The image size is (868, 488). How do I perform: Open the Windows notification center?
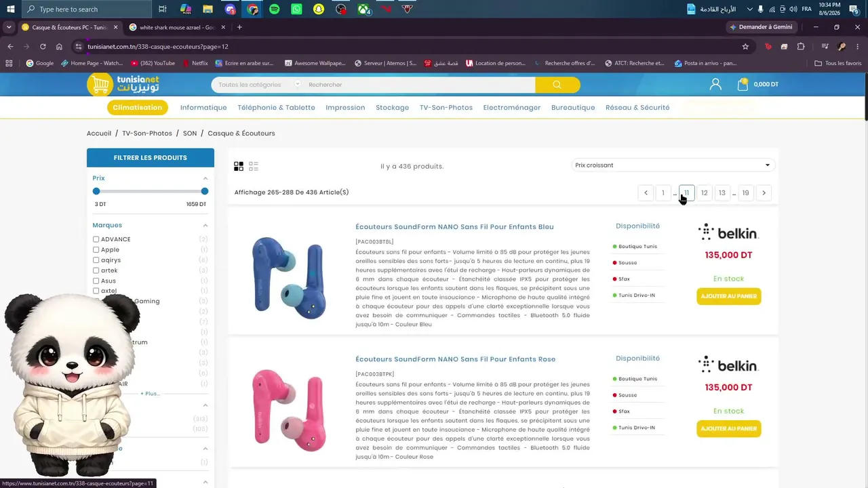tap(854, 9)
